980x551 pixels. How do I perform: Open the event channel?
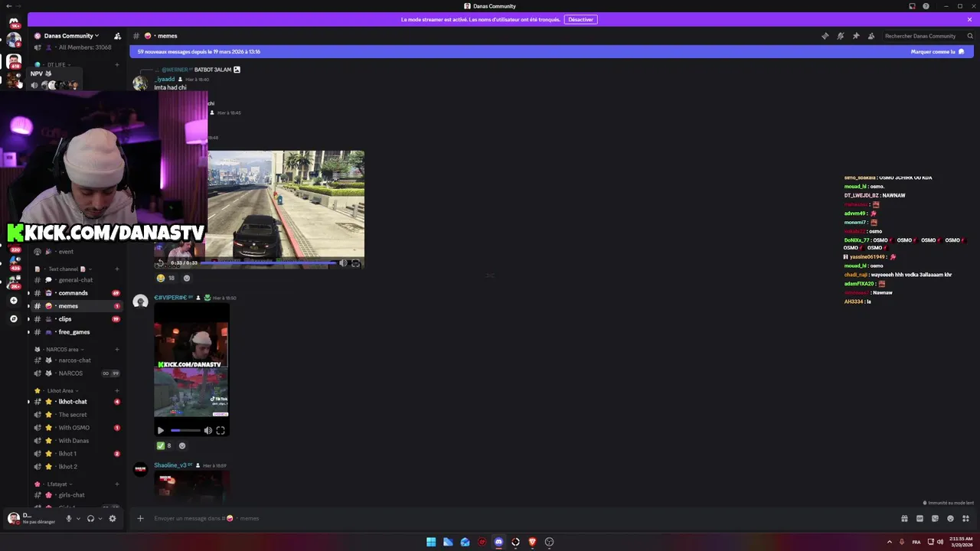[75, 252]
